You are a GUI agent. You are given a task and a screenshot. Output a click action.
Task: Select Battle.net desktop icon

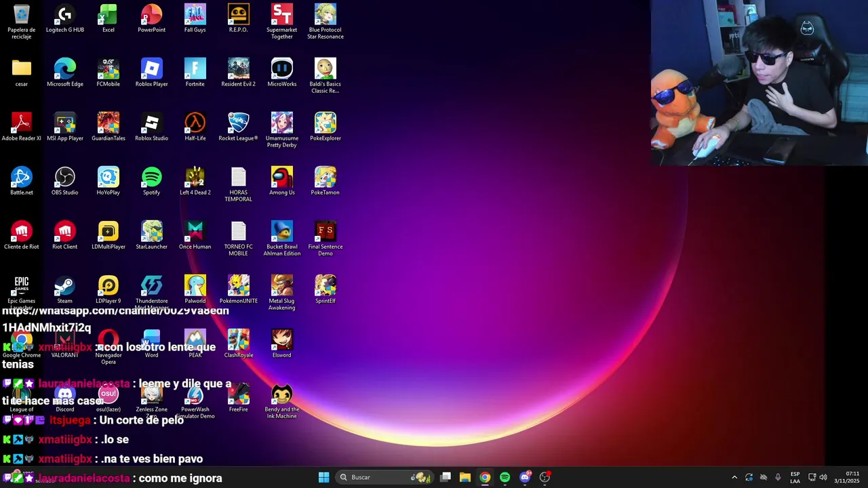click(22, 182)
